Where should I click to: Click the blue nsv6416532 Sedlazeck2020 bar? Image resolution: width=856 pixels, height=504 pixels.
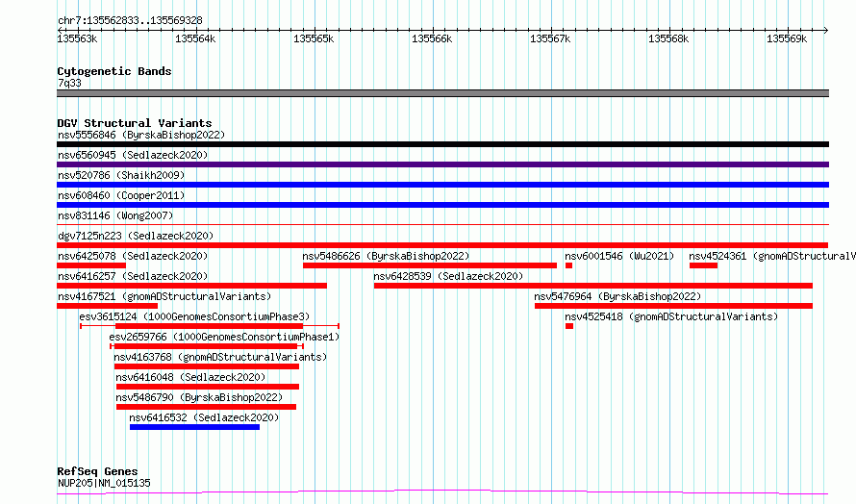(195, 427)
